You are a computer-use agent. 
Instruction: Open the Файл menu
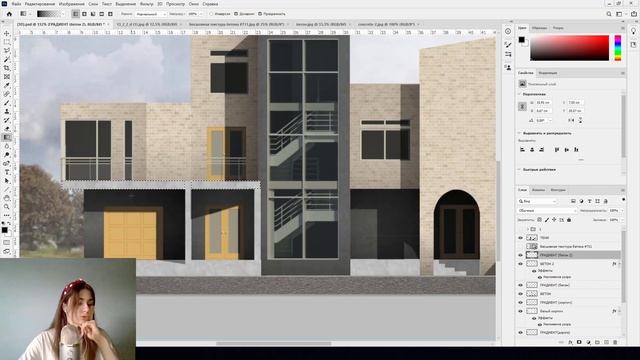click(16, 4)
